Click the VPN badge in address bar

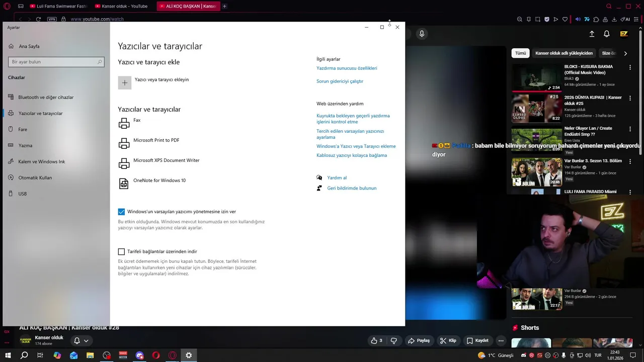tap(52, 19)
